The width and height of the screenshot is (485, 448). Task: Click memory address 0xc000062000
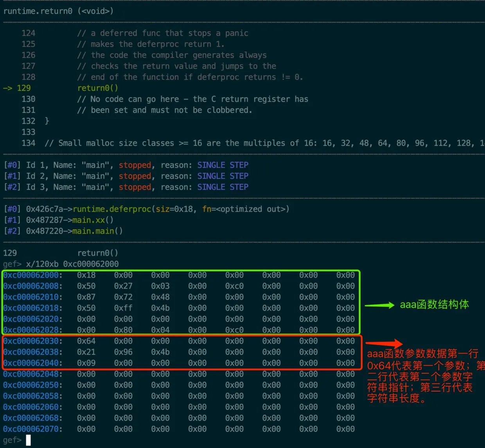click(31, 275)
